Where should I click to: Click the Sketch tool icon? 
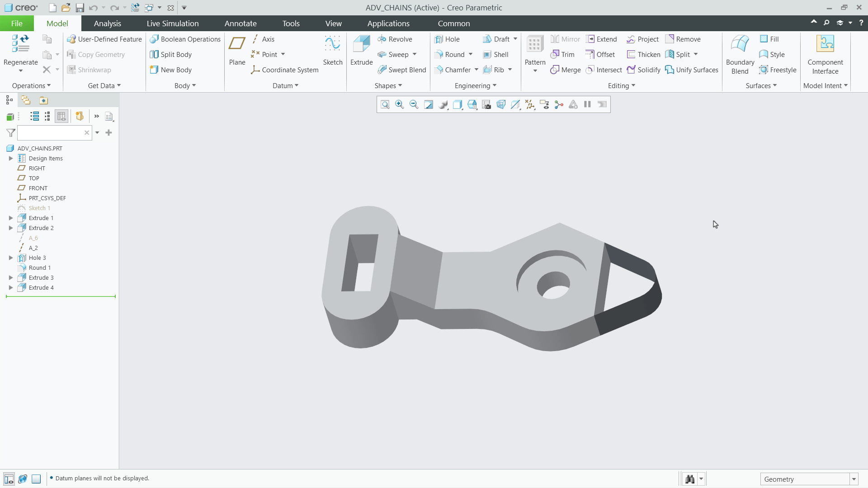(x=332, y=44)
